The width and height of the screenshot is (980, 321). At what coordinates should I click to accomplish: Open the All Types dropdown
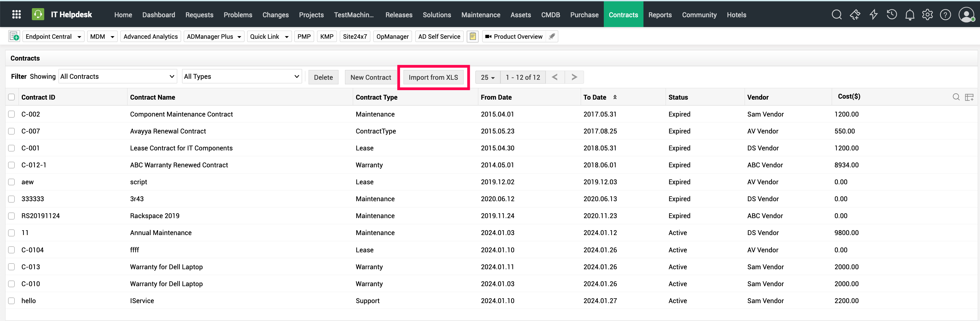[x=242, y=76]
